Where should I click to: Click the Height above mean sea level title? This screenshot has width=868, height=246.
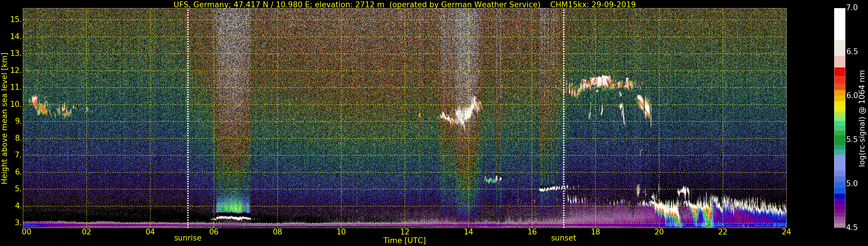point(4,118)
